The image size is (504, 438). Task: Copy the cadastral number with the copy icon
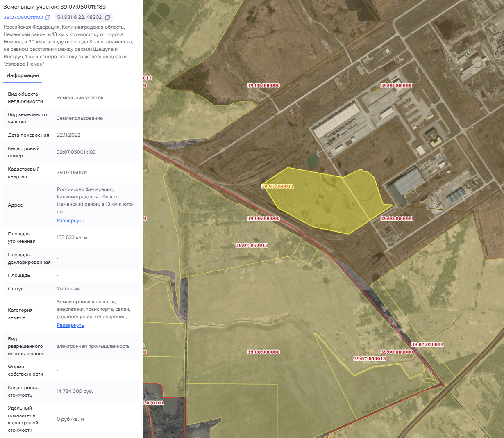click(x=48, y=17)
